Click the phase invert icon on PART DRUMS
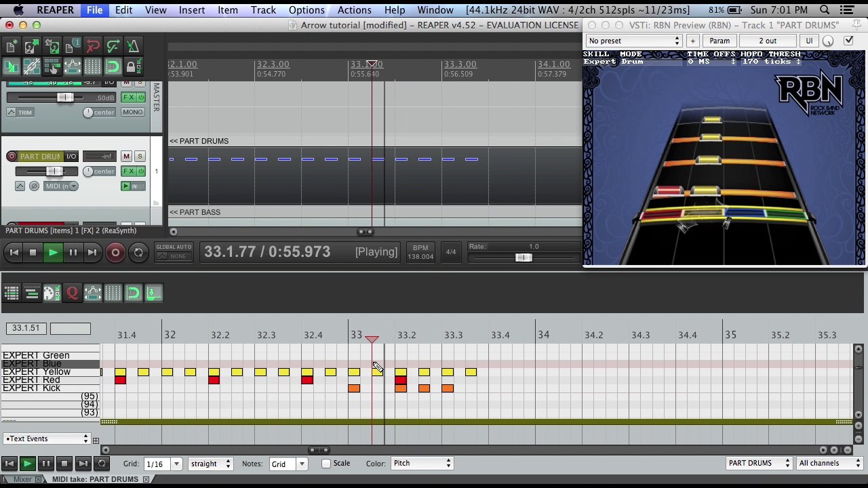 tap(34, 186)
